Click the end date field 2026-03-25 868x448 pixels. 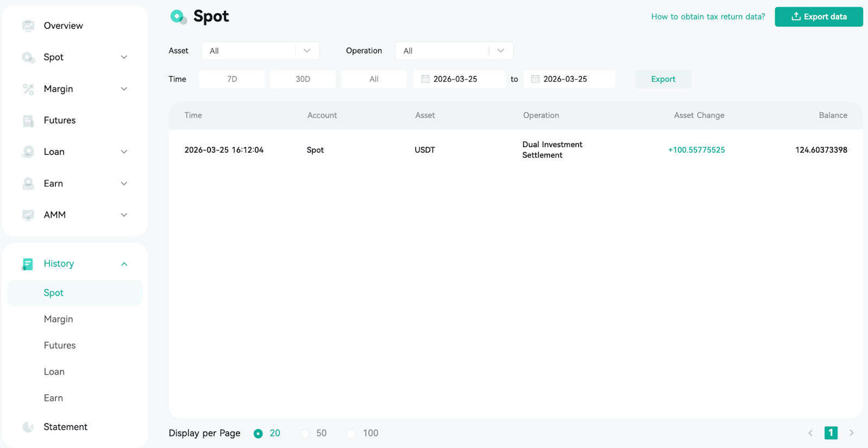pyautogui.click(x=569, y=79)
